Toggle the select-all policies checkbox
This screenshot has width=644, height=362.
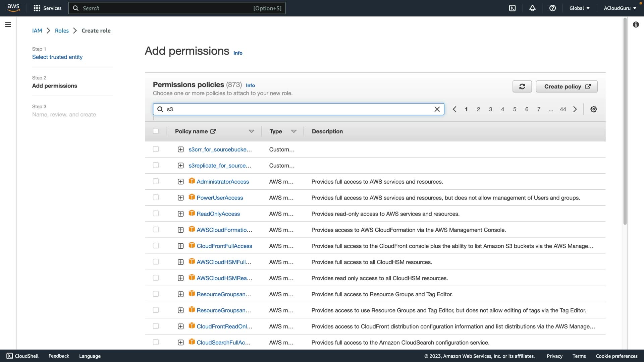[x=156, y=131]
